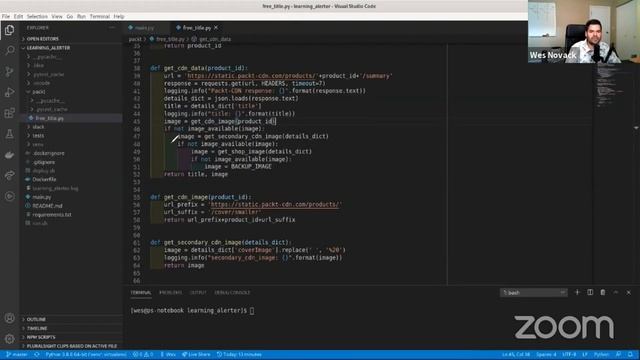Close the free_title.py editor tab
Viewport: 640px width, 360px height.
(x=216, y=28)
